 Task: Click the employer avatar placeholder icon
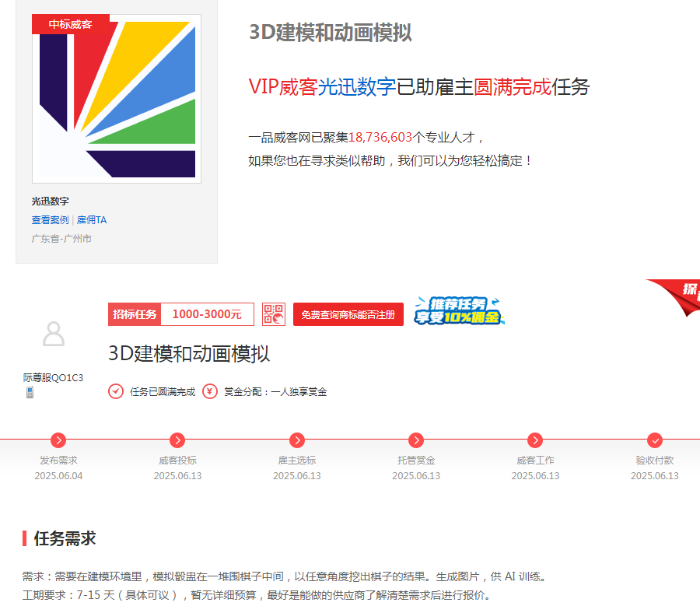pos(54,335)
